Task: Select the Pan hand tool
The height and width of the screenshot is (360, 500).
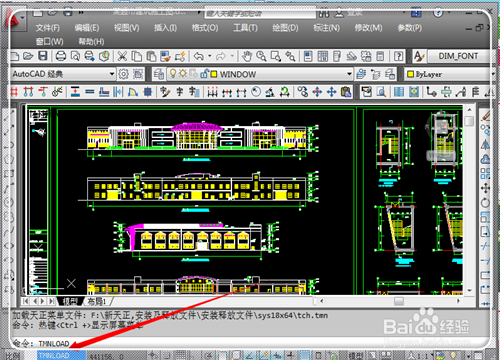Action: [247, 56]
